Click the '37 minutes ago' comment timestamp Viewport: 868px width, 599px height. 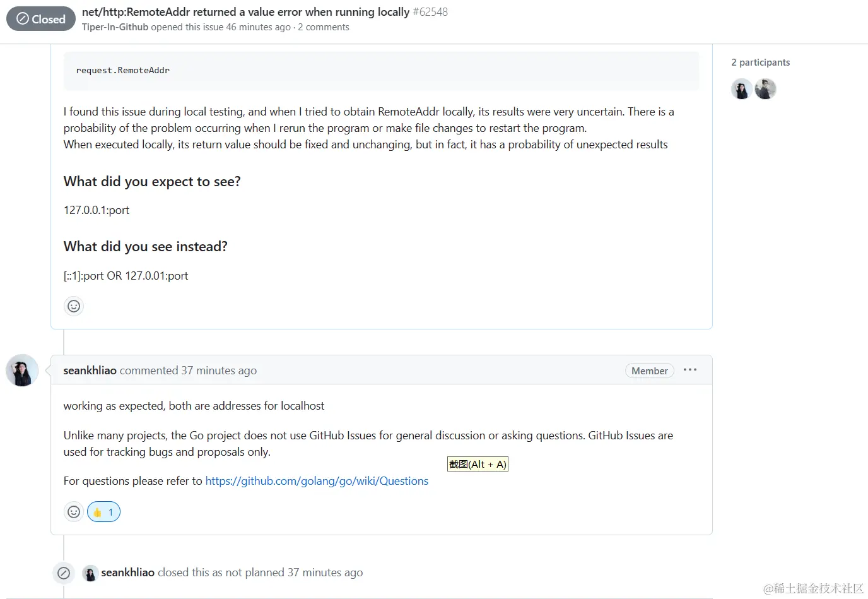click(x=219, y=371)
